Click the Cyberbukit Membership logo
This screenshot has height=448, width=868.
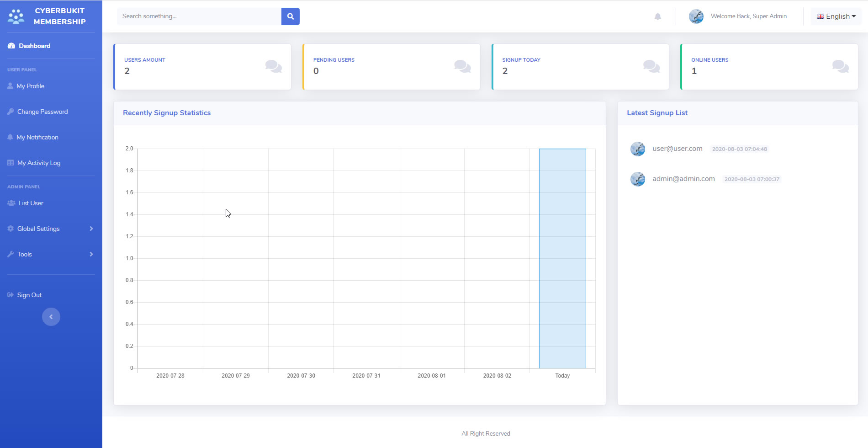coord(50,16)
